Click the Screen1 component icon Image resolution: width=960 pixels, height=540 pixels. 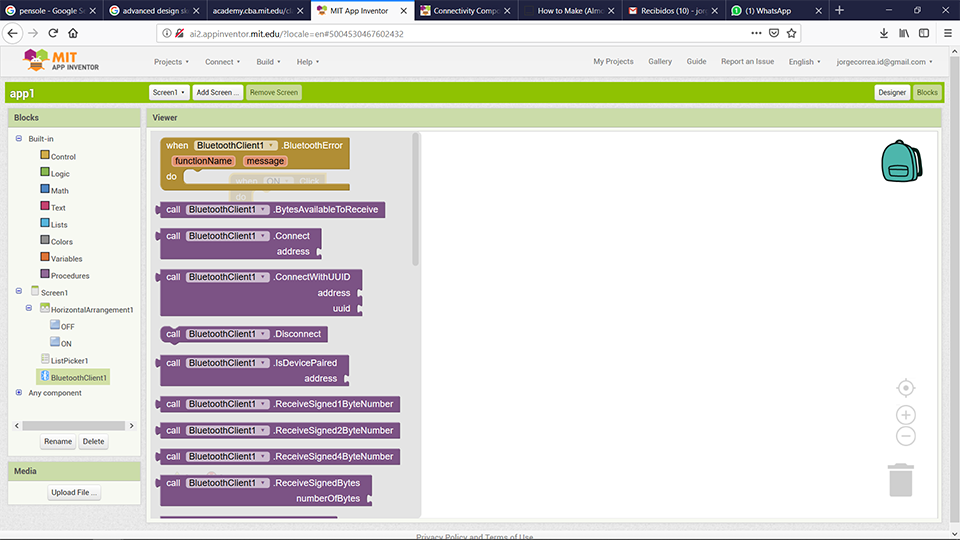click(x=35, y=291)
